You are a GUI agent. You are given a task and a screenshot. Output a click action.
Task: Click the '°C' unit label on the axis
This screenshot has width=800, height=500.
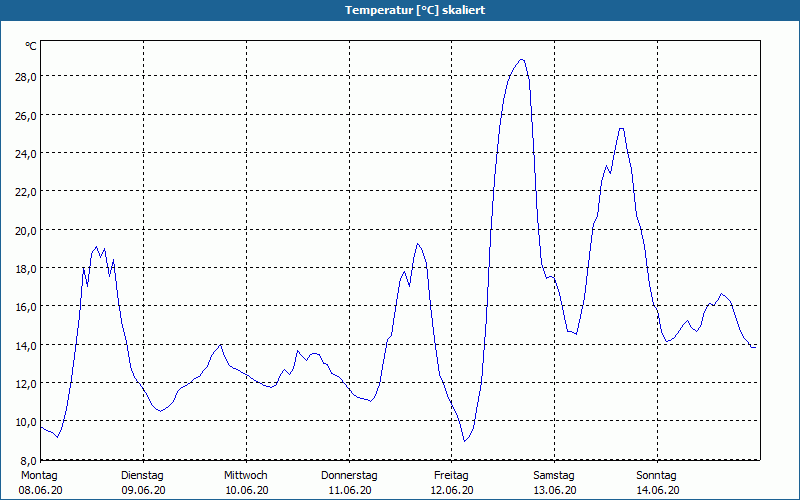31,46
